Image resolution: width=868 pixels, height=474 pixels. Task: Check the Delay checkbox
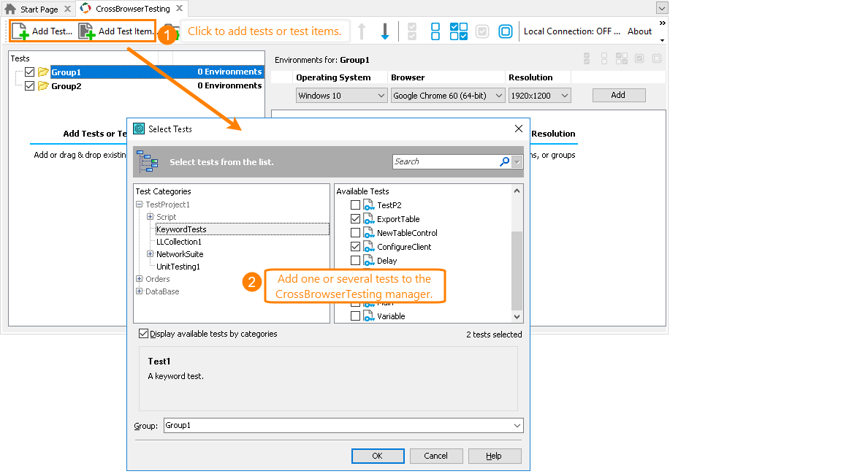click(355, 261)
